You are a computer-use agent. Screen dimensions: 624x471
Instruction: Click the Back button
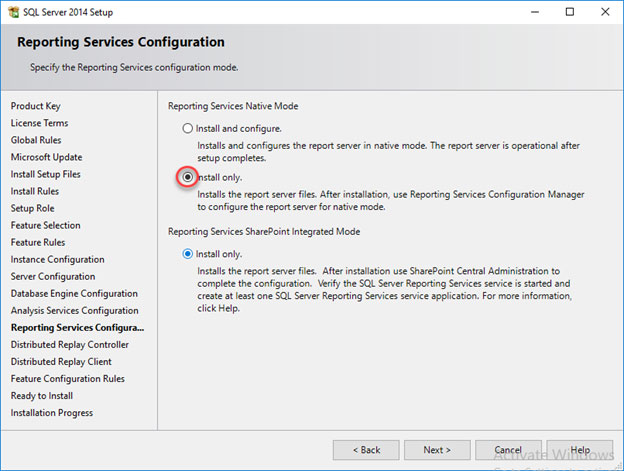(x=366, y=450)
